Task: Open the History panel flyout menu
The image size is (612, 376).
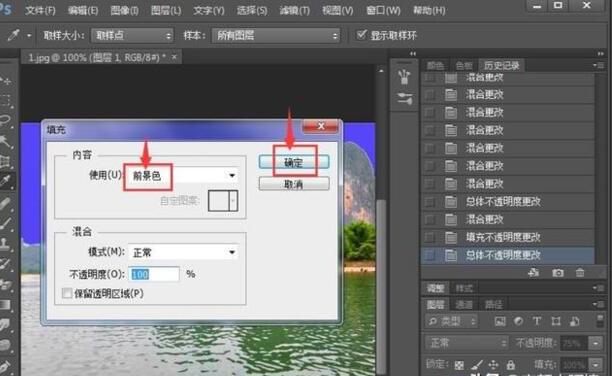Action: point(599,65)
